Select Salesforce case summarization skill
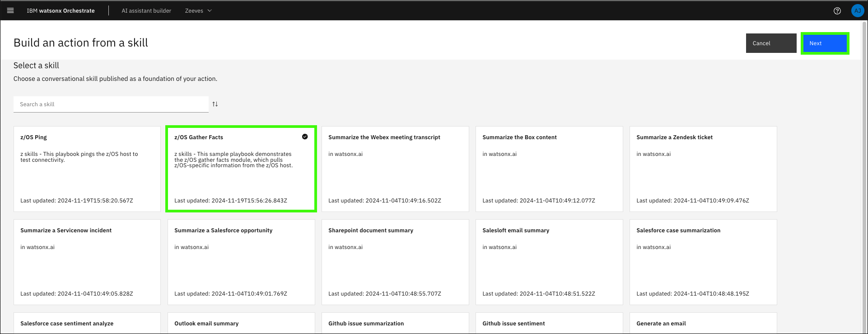 tap(703, 262)
